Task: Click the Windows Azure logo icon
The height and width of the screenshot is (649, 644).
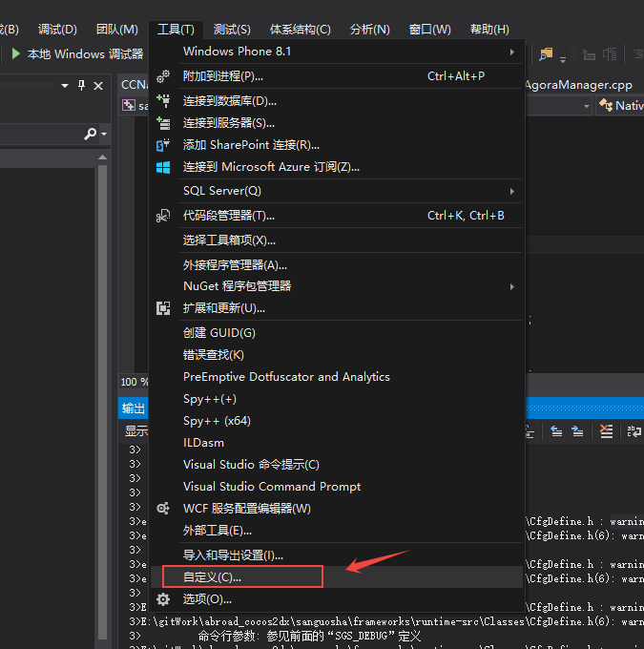Action: 163,167
